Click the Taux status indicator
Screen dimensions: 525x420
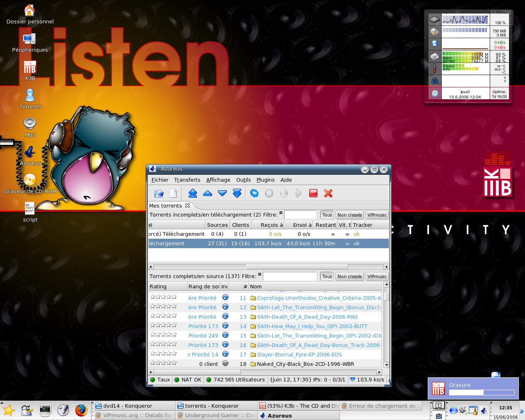[160, 379]
